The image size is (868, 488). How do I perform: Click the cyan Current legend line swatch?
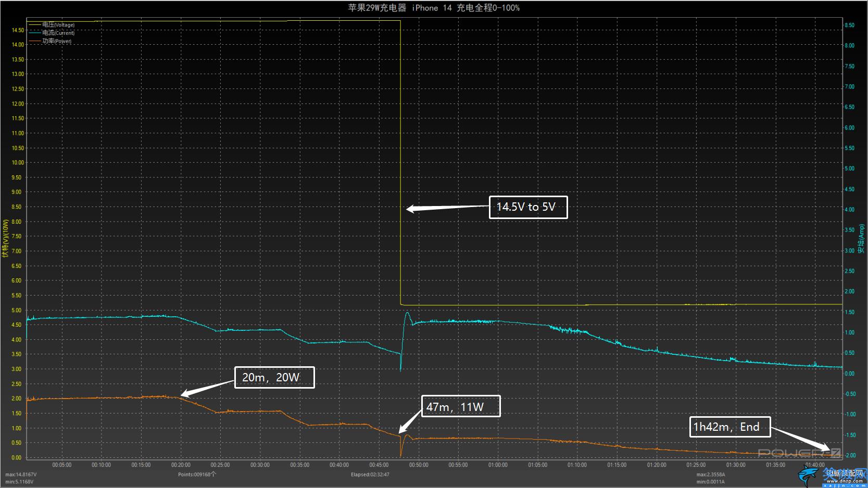tap(35, 33)
